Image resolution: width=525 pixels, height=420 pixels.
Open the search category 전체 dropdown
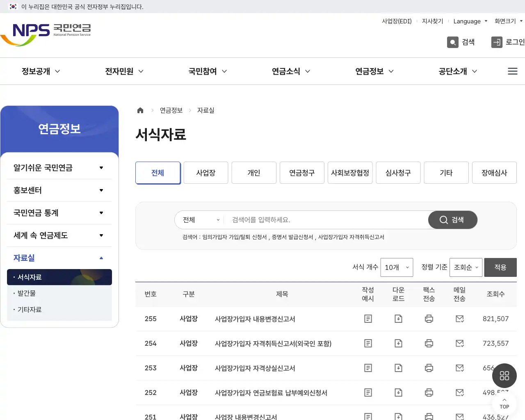[x=201, y=220]
